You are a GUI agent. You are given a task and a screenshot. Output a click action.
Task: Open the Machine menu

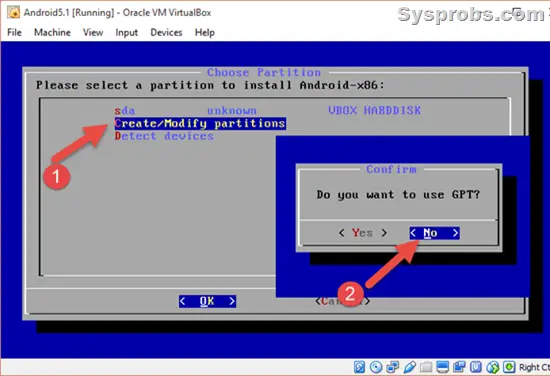pyautogui.click(x=52, y=32)
